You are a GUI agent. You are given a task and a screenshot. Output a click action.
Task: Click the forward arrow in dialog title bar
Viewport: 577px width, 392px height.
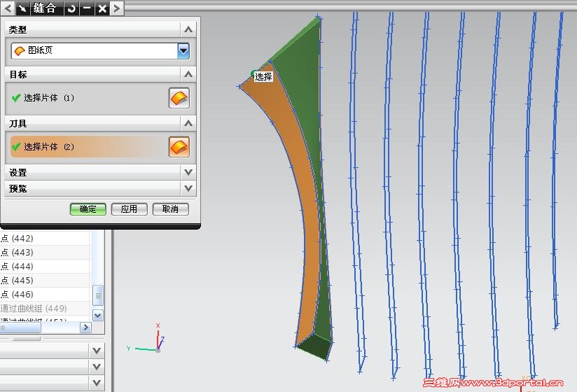[x=117, y=8]
